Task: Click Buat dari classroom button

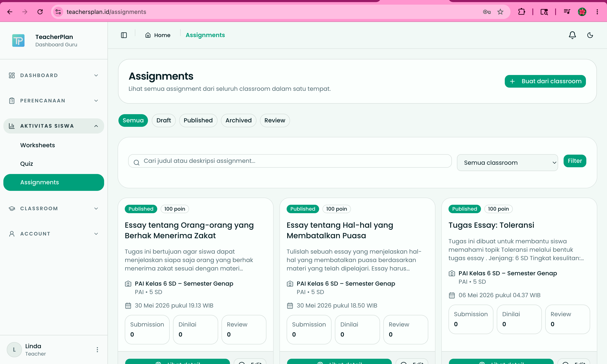Action: coord(545,81)
